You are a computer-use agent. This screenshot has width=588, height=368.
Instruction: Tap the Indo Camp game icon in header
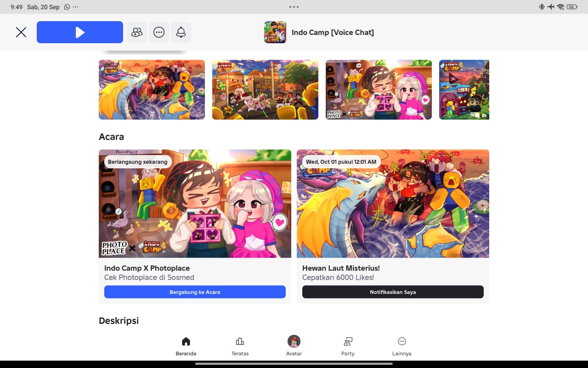275,32
